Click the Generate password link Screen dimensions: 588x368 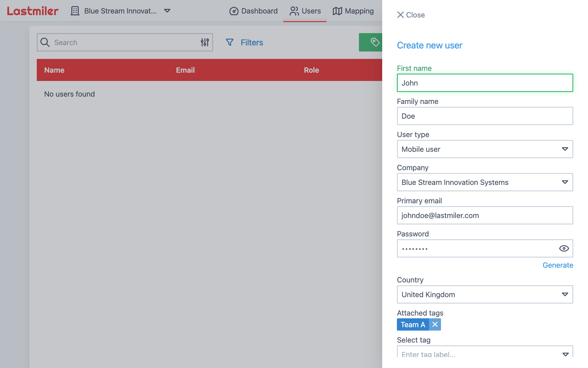(x=558, y=265)
